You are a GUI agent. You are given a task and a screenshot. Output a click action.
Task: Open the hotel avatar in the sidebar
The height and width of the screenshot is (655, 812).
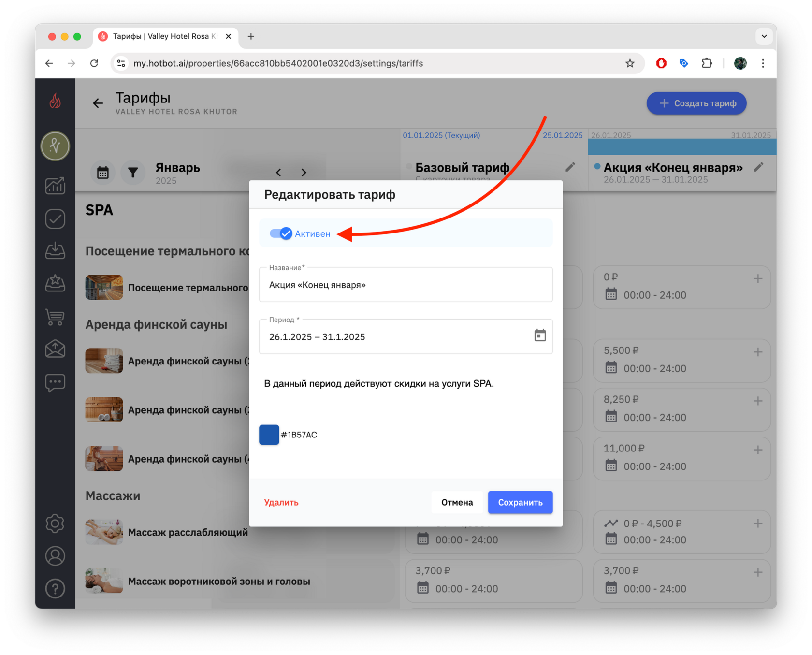pos(55,146)
